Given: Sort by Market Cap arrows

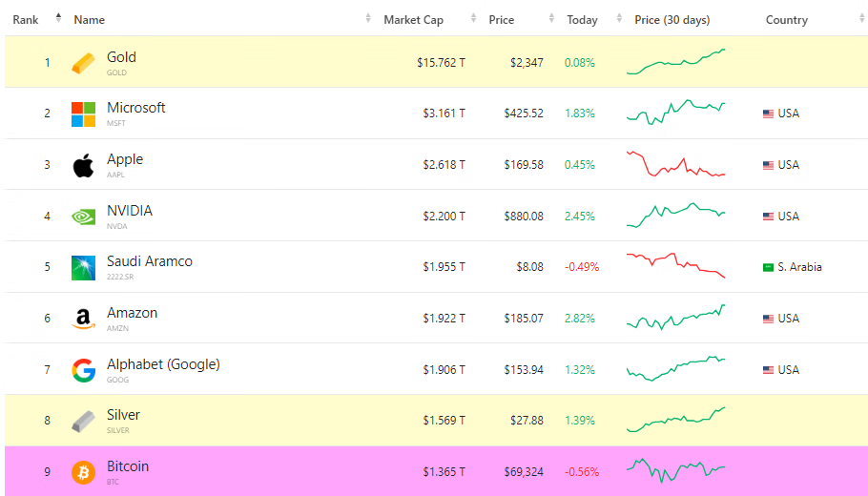Looking at the screenshot, I should pos(473,18).
